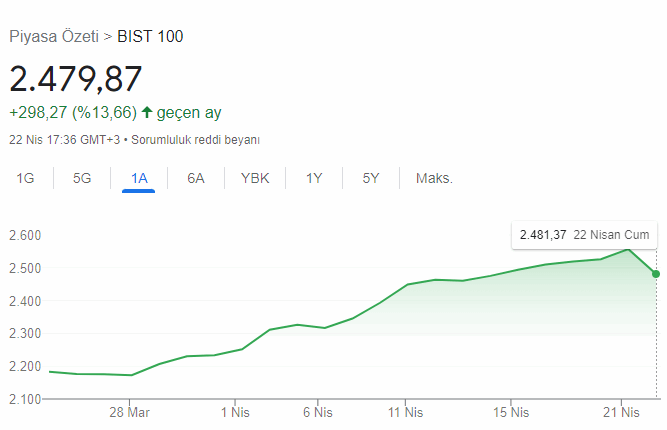Click the 2.479,87 index value
This screenshot has width=667, height=430.
coord(75,79)
